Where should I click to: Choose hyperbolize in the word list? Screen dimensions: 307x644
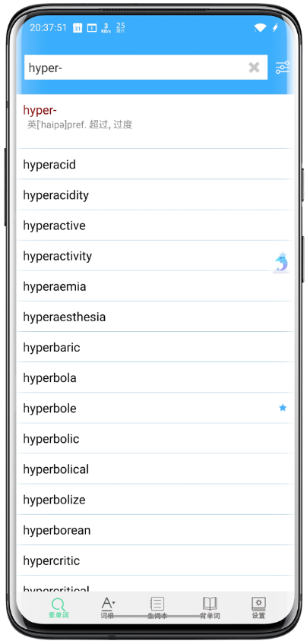[x=155, y=500]
